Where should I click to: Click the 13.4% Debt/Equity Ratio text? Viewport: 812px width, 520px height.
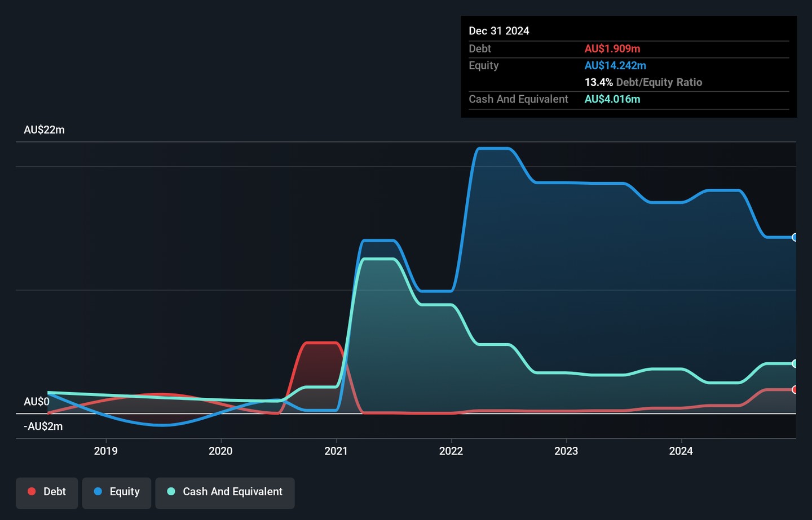coord(643,82)
